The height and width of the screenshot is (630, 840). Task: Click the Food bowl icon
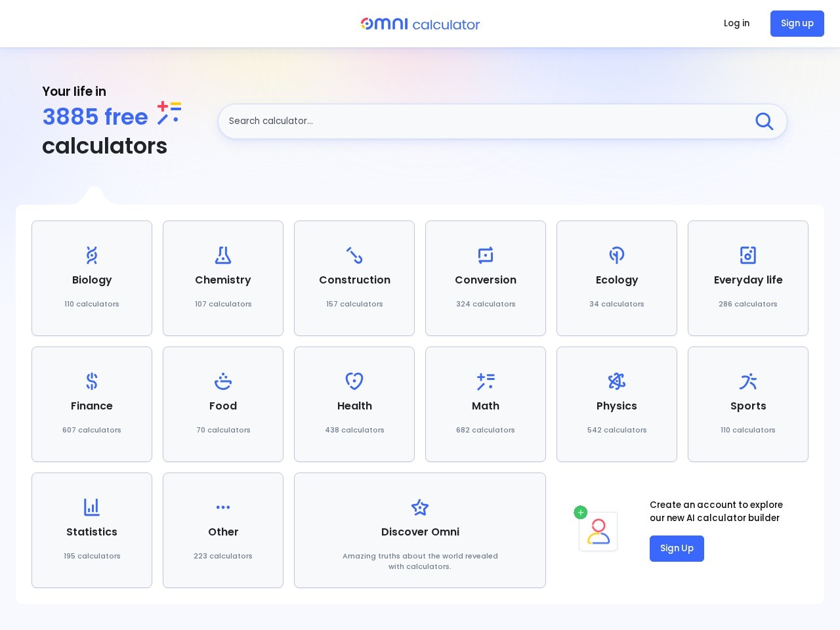[x=223, y=381]
